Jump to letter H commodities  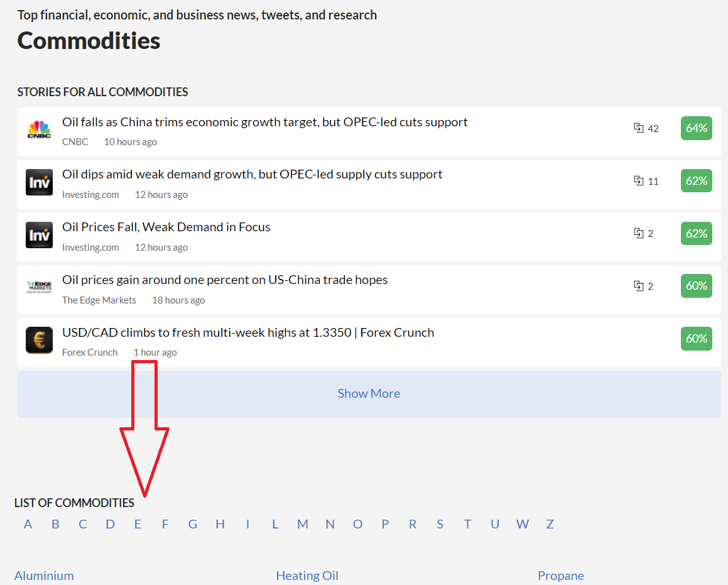tap(220, 524)
